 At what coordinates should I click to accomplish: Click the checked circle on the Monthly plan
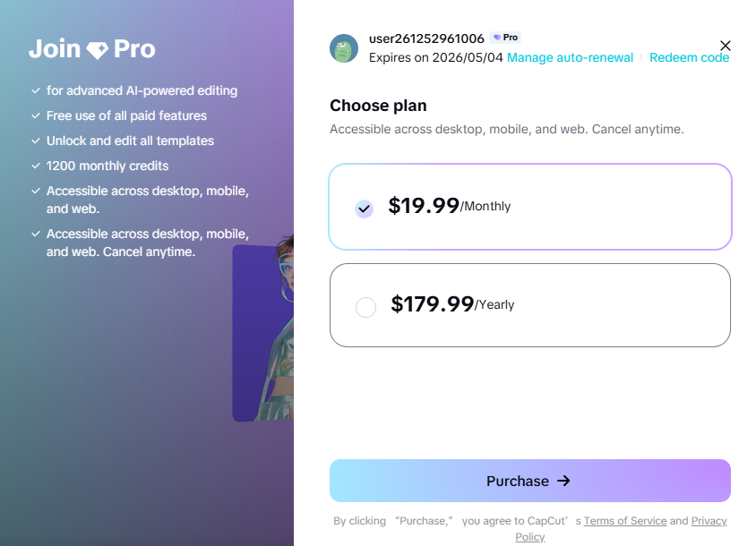pos(364,207)
